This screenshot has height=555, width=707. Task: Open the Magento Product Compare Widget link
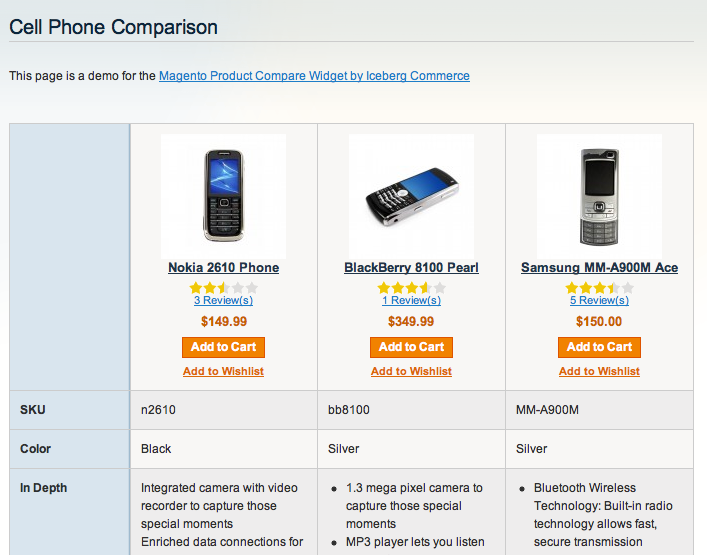tap(314, 76)
